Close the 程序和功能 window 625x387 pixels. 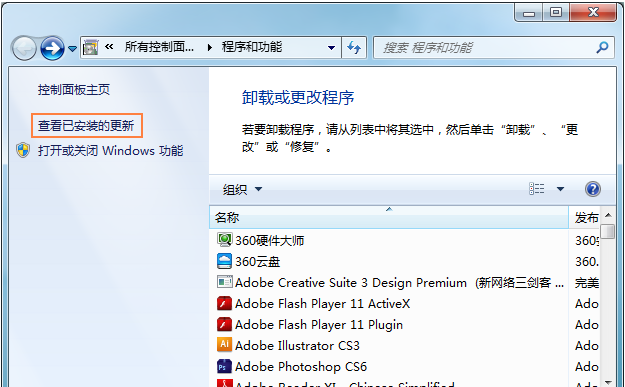(593, 13)
